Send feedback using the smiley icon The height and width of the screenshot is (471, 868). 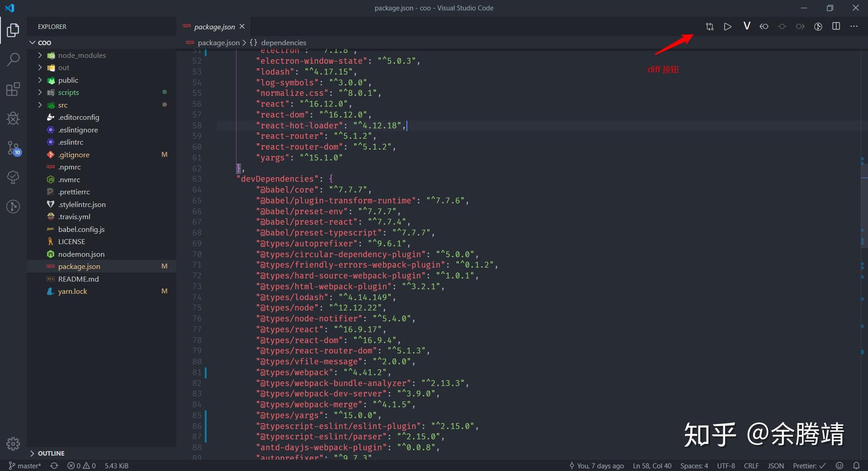click(x=840, y=466)
